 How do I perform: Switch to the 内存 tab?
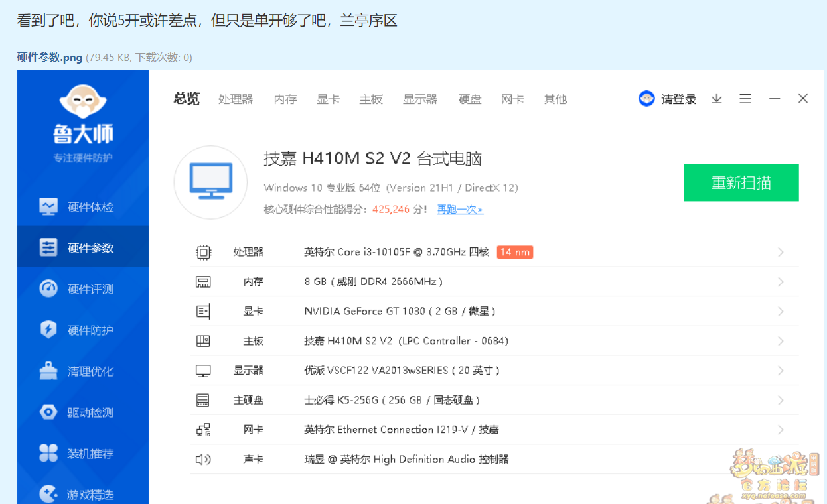click(x=285, y=99)
